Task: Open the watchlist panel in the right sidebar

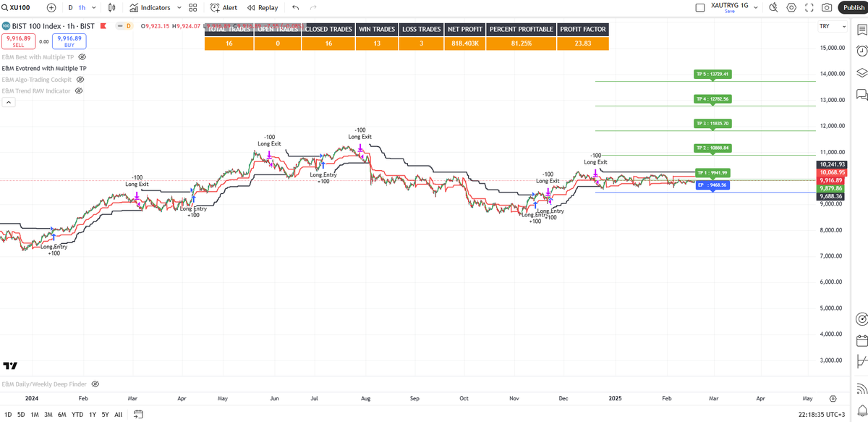Action: (x=861, y=30)
